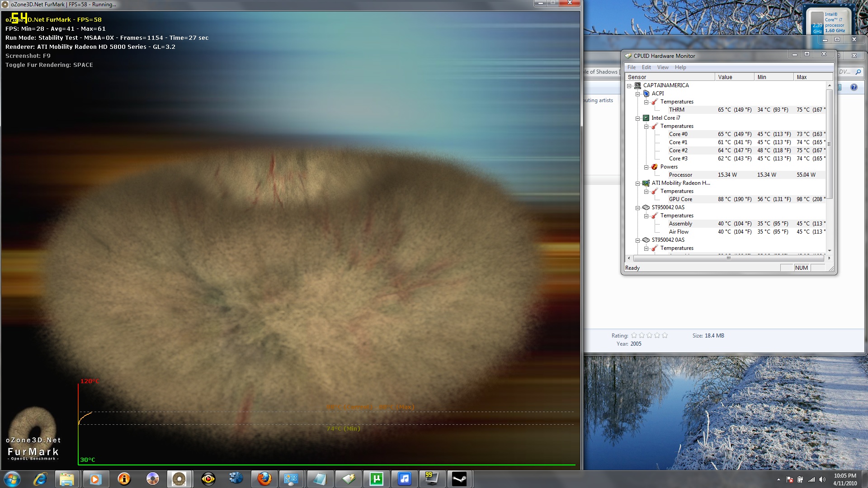Click the Value column header

pyautogui.click(x=734, y=77)
